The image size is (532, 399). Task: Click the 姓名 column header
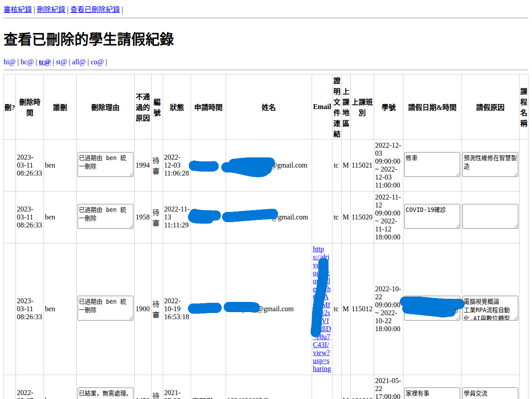pyautogui.click(x=269, y=107)
